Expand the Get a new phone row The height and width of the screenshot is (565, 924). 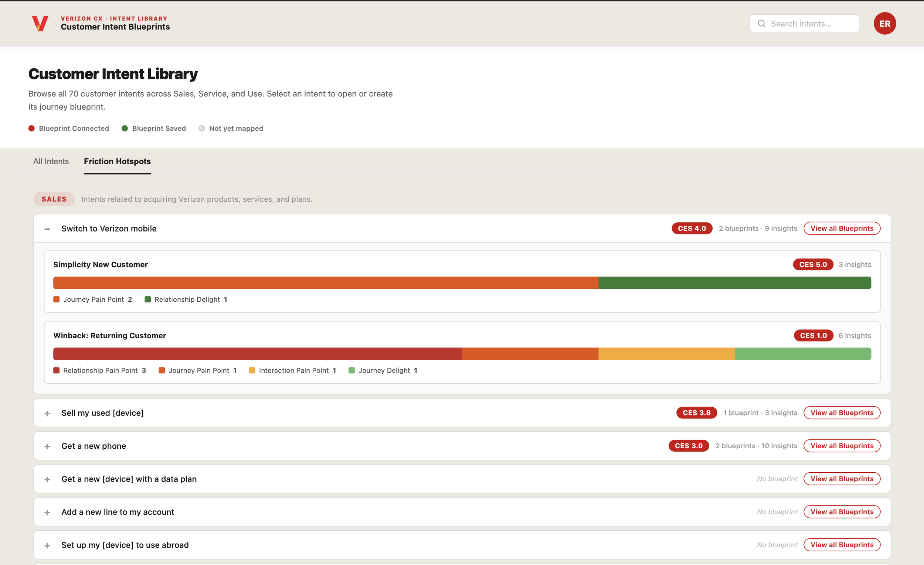47,446
